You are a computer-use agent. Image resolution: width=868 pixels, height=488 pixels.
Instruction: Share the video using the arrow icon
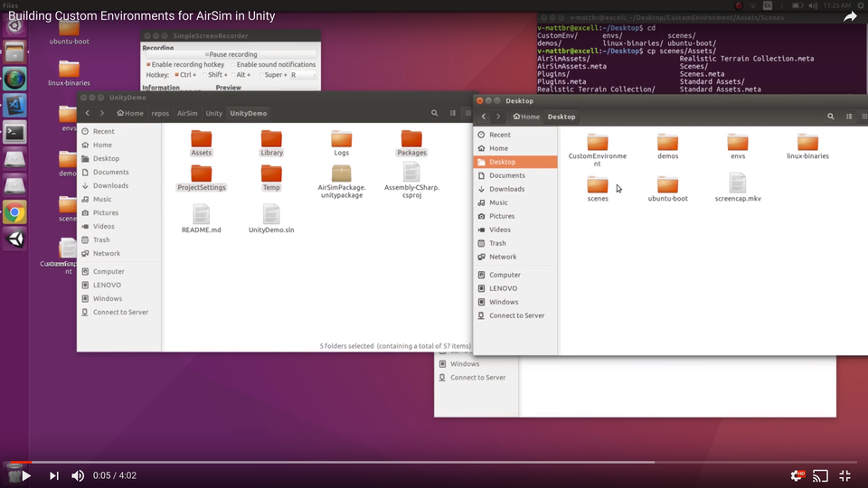[x=850, y=16]
